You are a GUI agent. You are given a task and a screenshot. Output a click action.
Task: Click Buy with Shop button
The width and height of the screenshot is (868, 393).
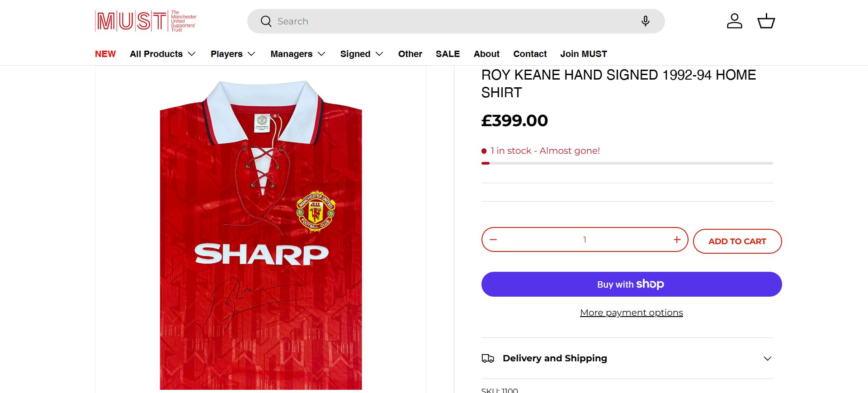631,284
